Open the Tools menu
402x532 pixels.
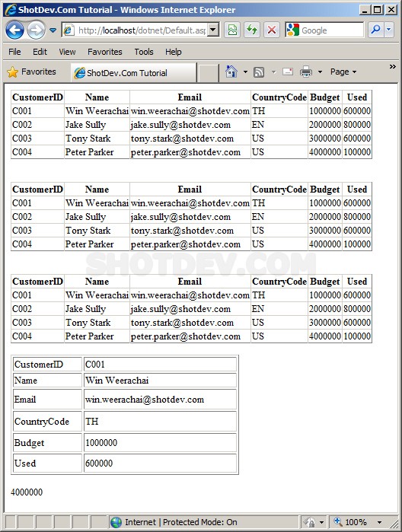click(x=144, y=52)
